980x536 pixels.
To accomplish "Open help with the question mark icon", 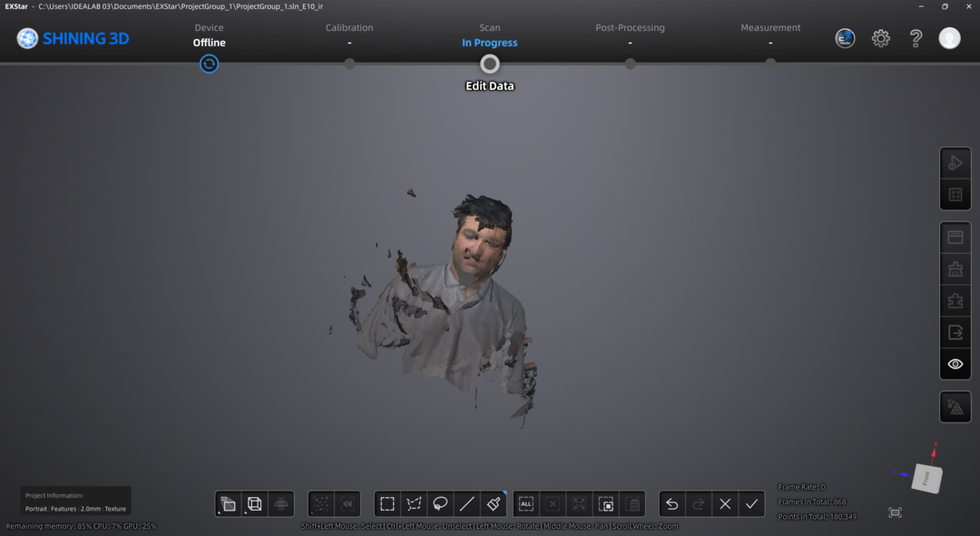I will click(916, 38).
